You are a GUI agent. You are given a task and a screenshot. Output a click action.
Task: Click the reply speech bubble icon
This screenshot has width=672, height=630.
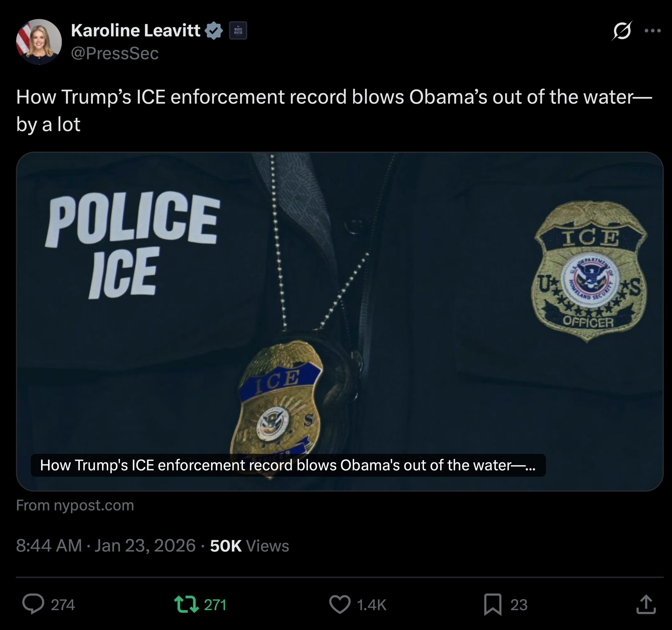click(x=33, y=604)
